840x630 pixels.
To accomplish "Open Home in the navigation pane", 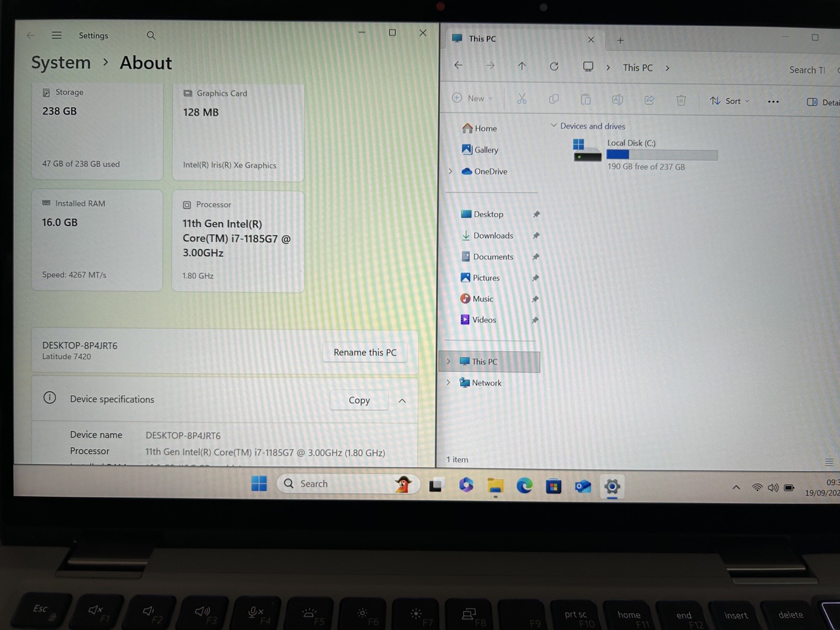I will tap(480, 128).
